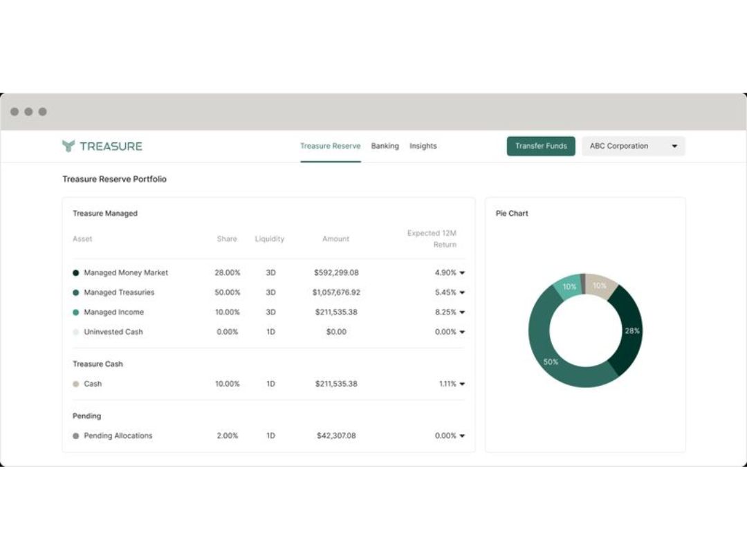Click the Transfer Funds button
The width and height of the screenshot is (747, 560).
(541, 146)
